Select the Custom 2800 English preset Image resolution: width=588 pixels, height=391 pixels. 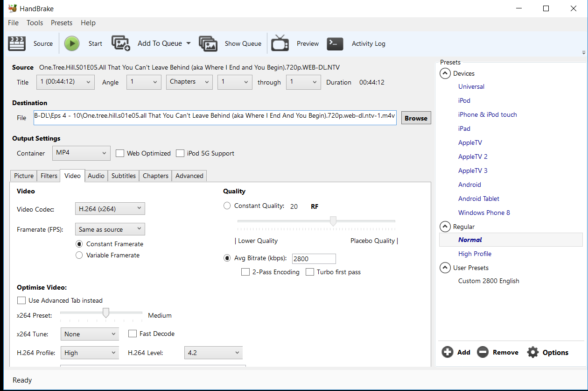489,281
